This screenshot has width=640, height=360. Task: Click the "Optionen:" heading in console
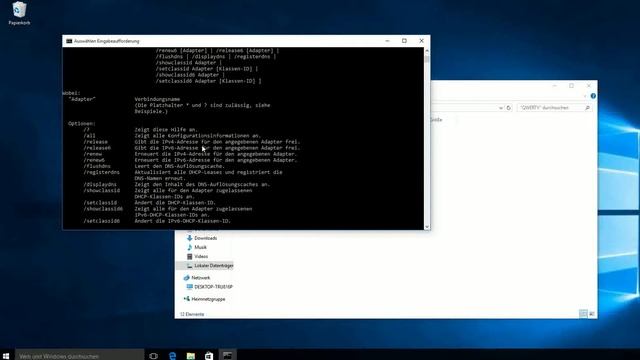pos(82,123)
